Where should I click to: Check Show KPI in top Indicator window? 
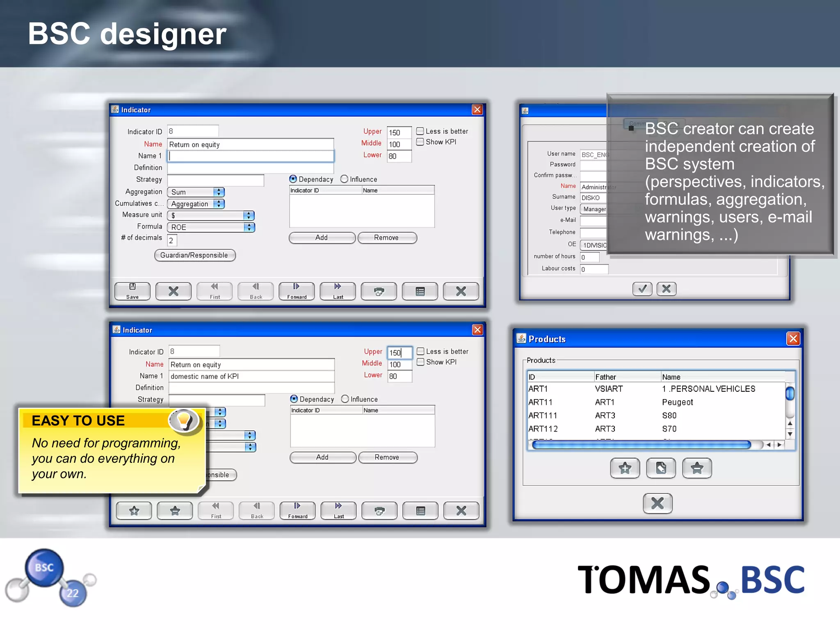(x=420, y=142)
